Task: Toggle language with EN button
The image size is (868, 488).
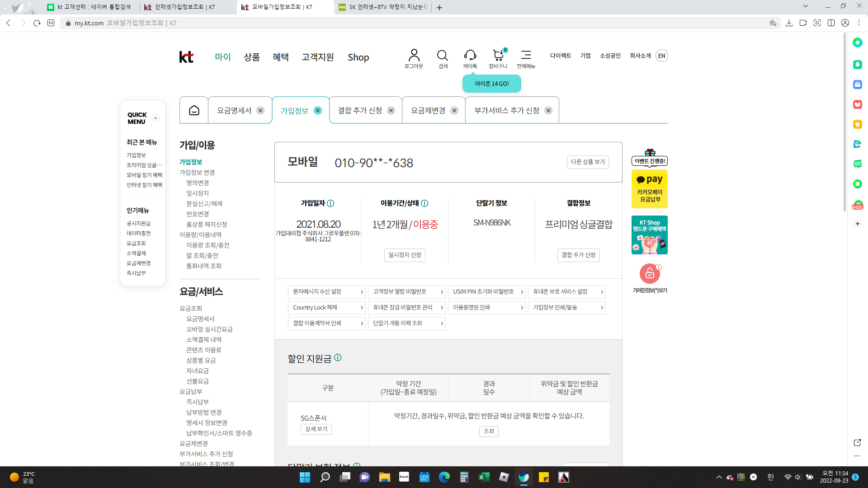Action: point(662,56)
